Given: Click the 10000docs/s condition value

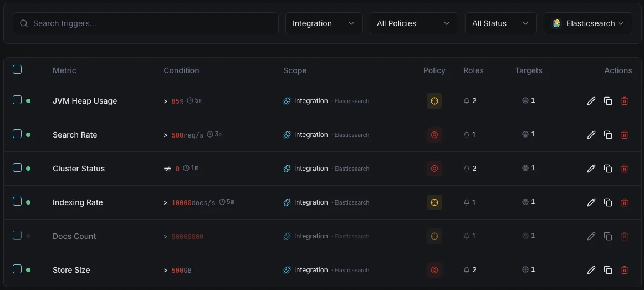Looking at the screenshot, I should 193,203.
